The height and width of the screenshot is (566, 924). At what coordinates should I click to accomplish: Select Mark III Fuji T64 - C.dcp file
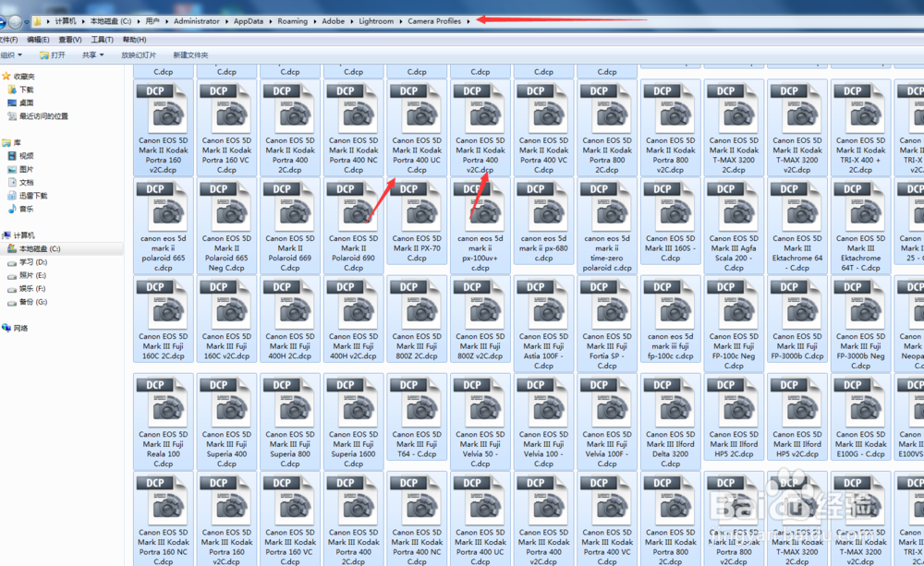[x=417, y=416]
